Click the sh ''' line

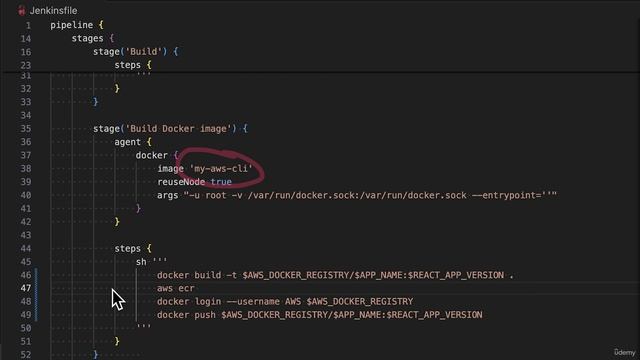[x=151, y=262]
